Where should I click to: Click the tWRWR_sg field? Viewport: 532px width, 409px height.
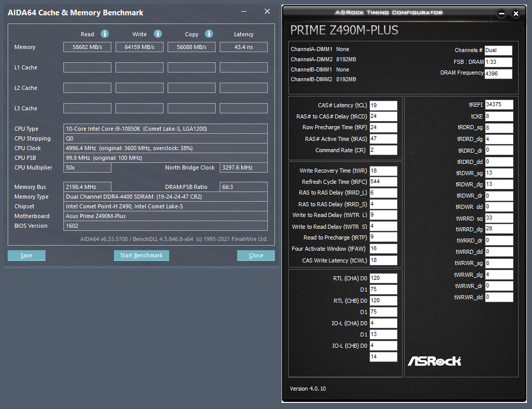coord(499,263)
